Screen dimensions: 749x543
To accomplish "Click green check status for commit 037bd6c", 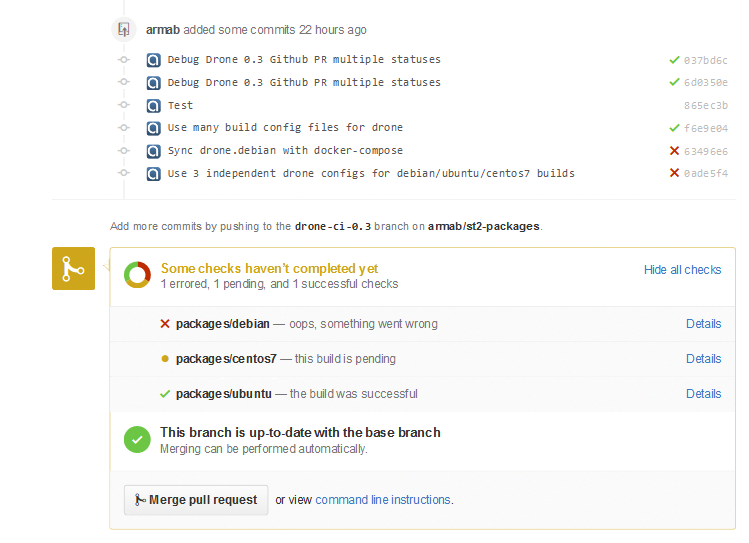I will click(674, 60).
